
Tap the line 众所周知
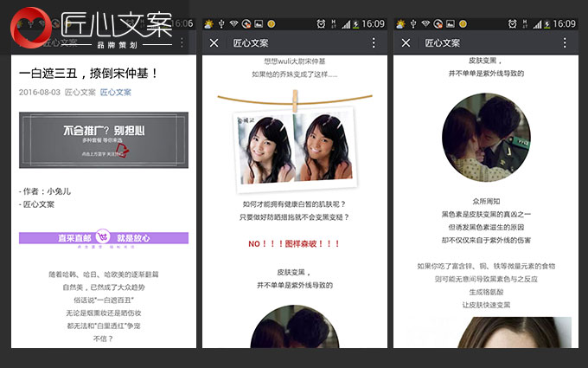[486, 201]
